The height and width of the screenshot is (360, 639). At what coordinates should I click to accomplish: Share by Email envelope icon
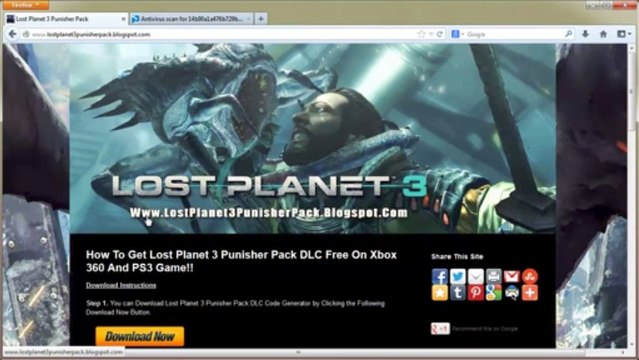click(x=476, y=276)
